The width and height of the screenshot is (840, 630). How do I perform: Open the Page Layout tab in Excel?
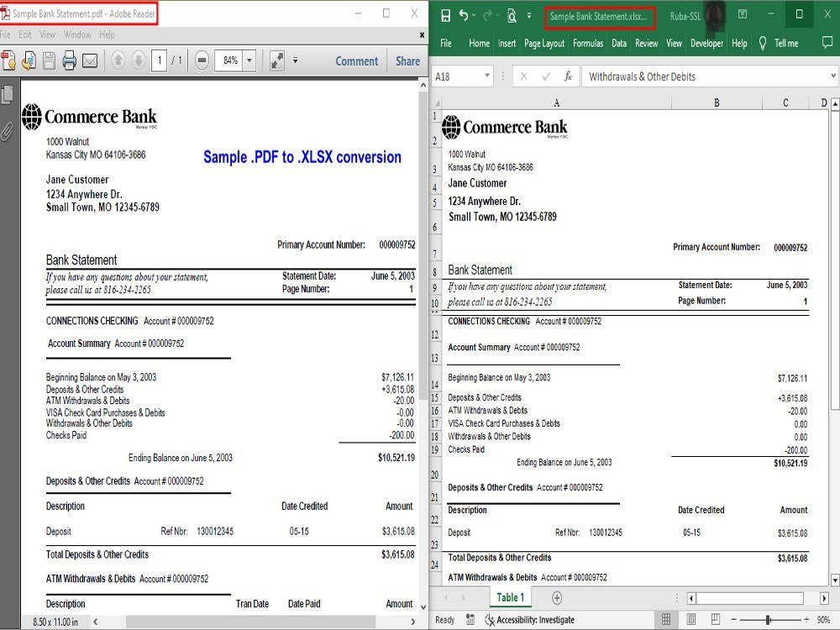[x=543, y=44]
